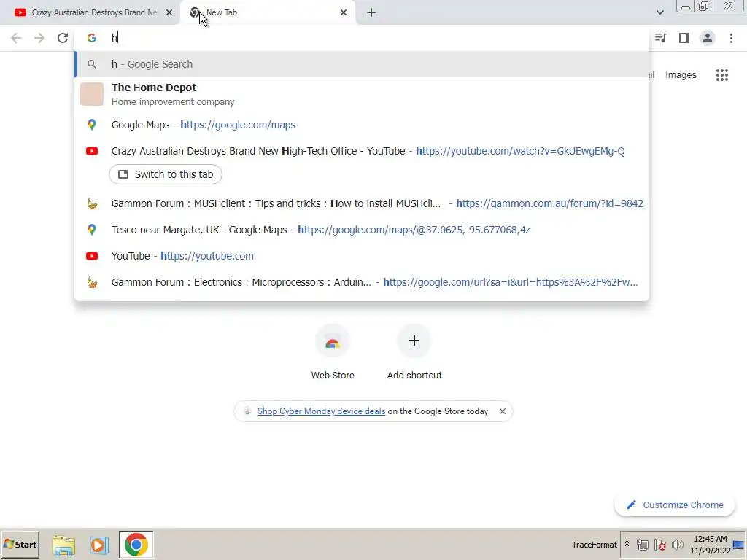Open the Action Center flag icon
The image size is (747, 560).
[659, 545]
